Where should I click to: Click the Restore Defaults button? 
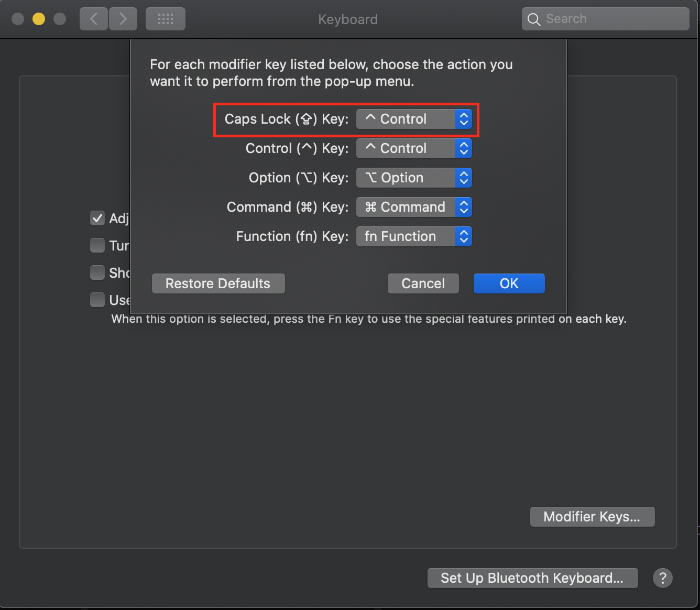click(x=218, y=284)
